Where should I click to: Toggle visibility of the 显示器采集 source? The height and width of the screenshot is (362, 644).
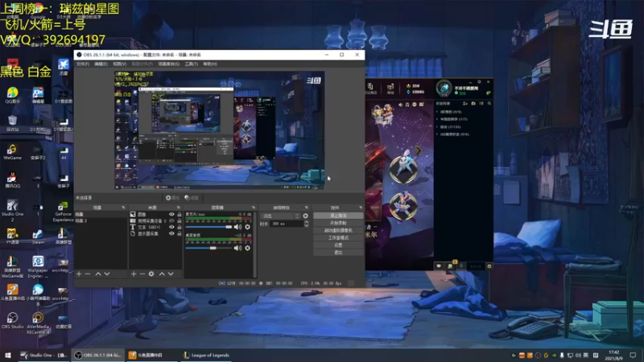(x=171, y=233)
